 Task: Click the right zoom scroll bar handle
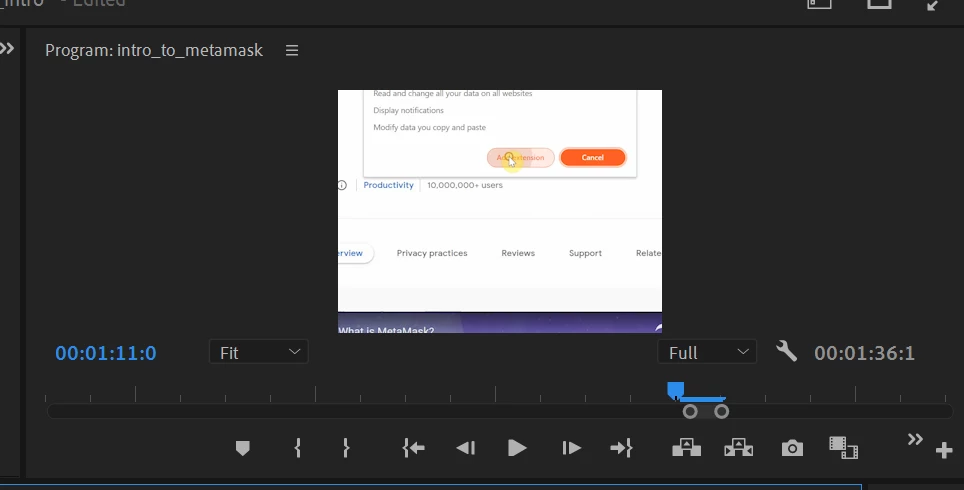(x=722, y=411)
